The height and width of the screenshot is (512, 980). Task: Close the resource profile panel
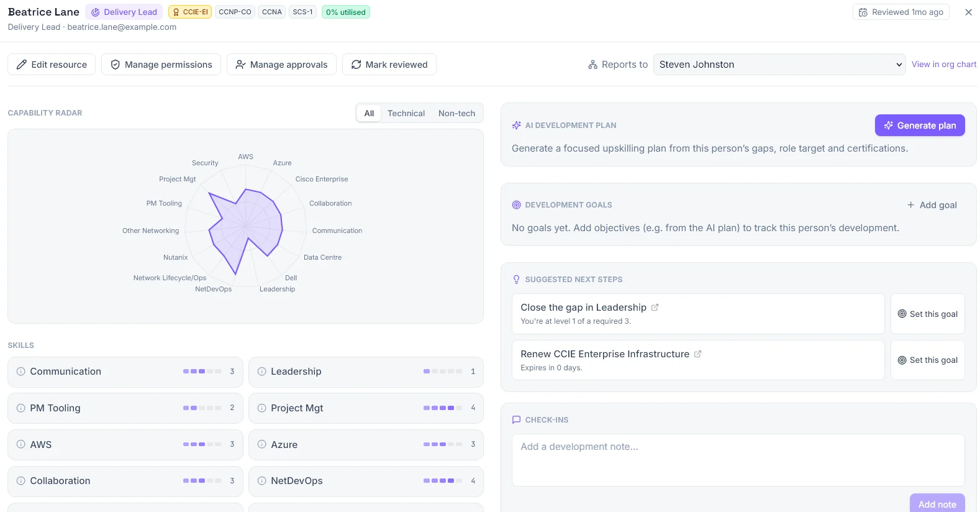tap(968, 12)
